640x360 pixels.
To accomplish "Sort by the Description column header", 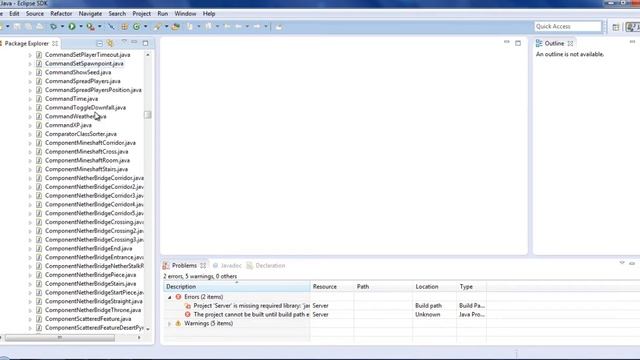I will (237, 287).
